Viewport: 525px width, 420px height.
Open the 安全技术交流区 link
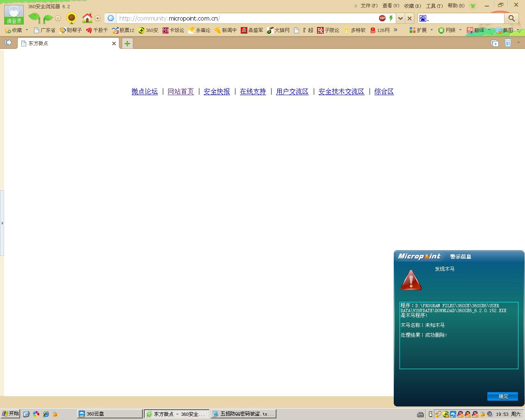341,91
